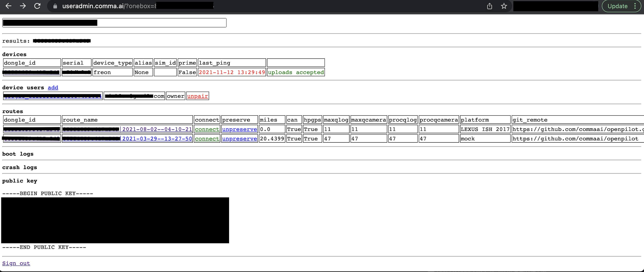Click the browser forward arrow
Viewport: 644px width, 272px height.
23,6
